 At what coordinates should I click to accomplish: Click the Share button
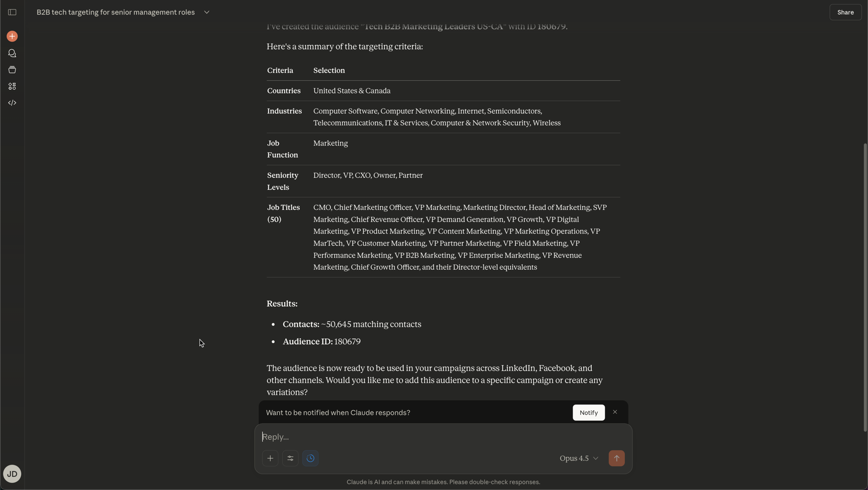[845, 12]
